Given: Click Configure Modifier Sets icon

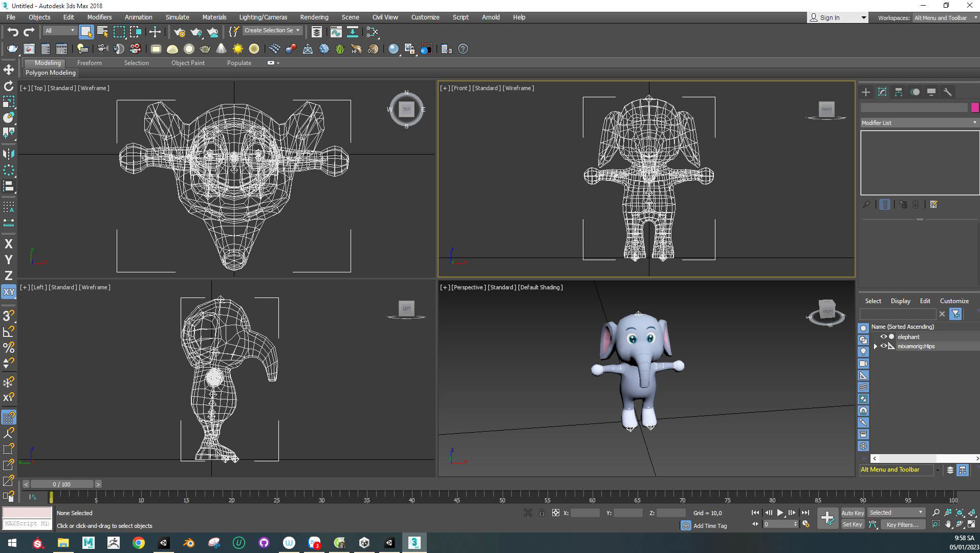Looking at the screenshot, I should point(933,205).
